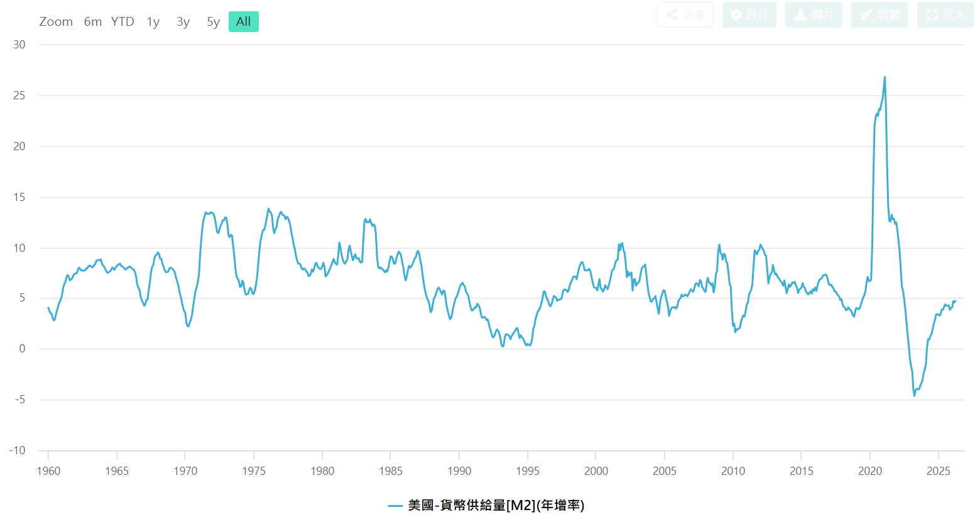
Task: Click the 1960 x-axis label
Action: point(48,471)
